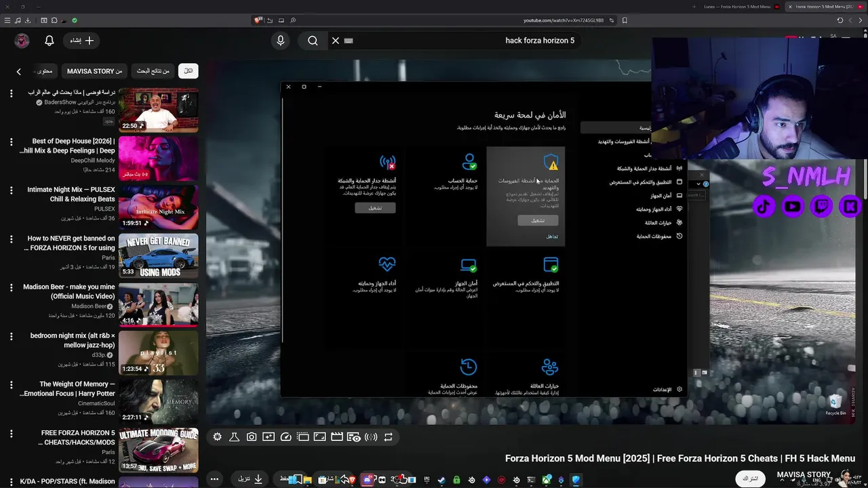
Task: Select the من نتائج البحث filter chip
Action: 153,71
